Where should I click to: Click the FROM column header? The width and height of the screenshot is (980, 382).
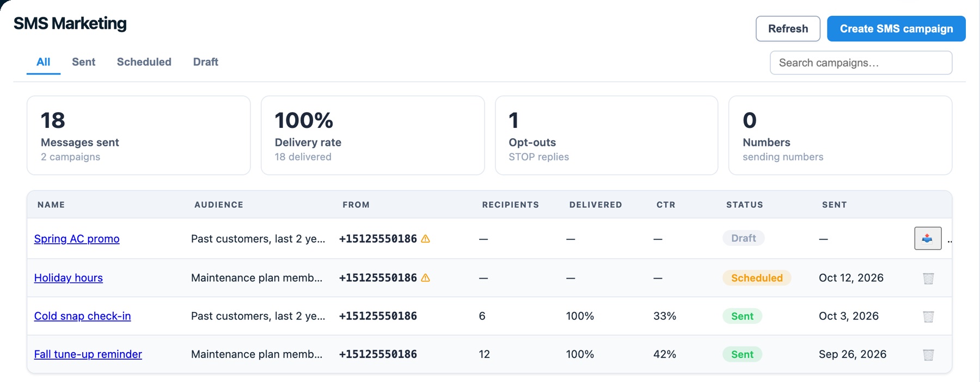click(356, 205)
